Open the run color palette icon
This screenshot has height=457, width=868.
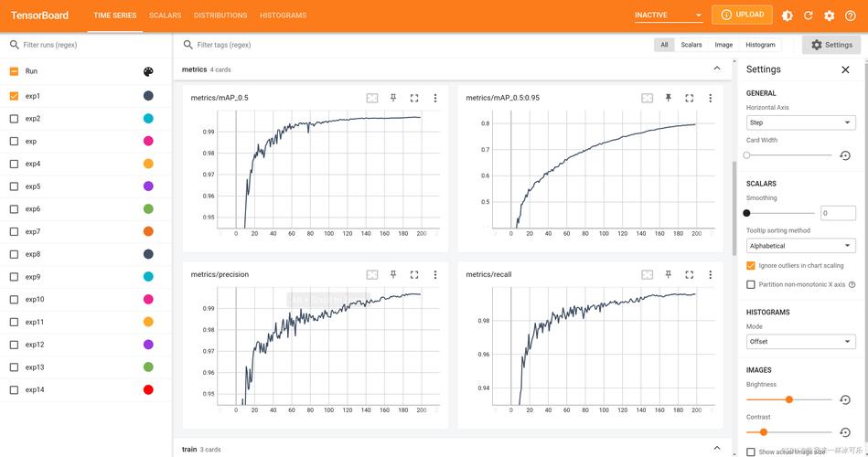[x=148, y=71]
